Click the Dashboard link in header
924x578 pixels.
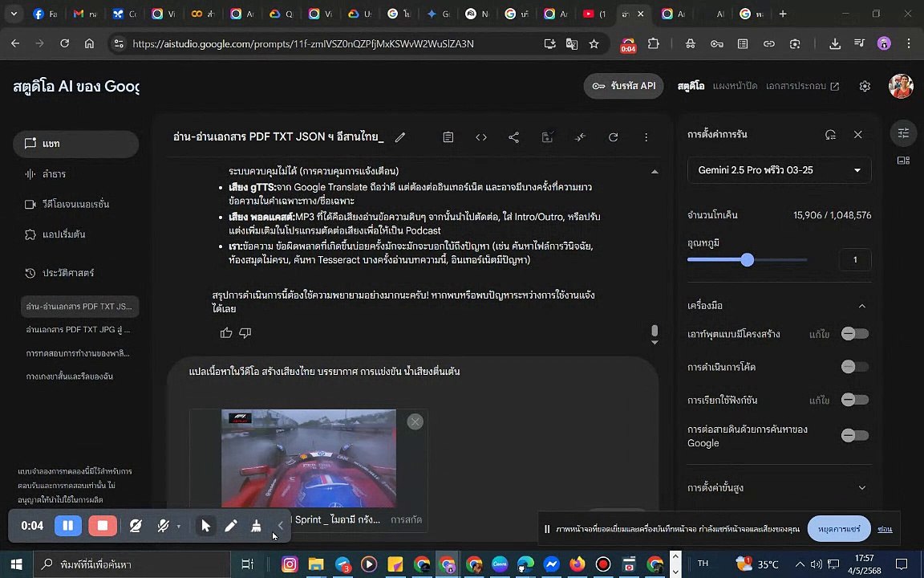tap(735, 86)
